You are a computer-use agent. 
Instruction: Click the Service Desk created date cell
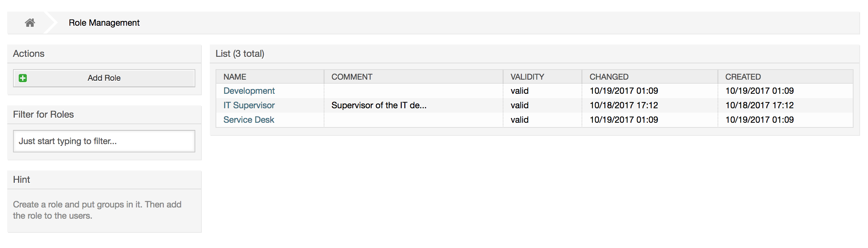point(759,120)
